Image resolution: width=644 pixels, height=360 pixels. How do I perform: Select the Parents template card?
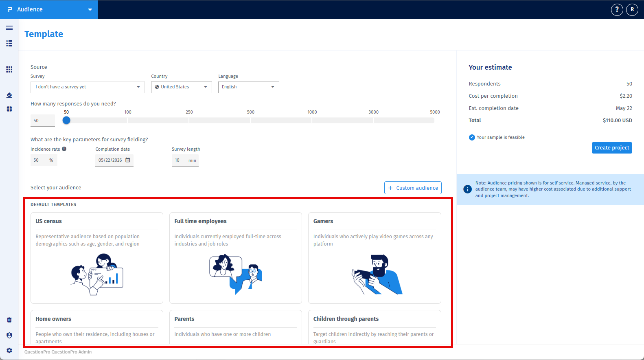point(236,328)
